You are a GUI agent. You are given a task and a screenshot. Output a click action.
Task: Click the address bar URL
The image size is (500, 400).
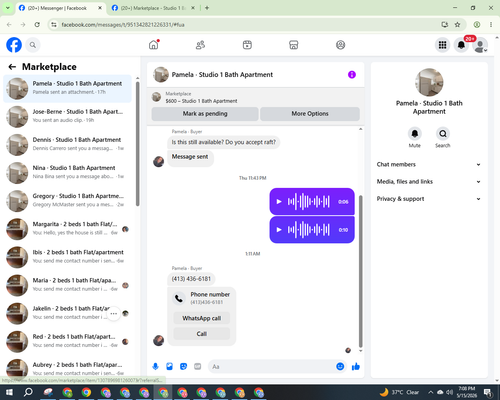point(123,25)
